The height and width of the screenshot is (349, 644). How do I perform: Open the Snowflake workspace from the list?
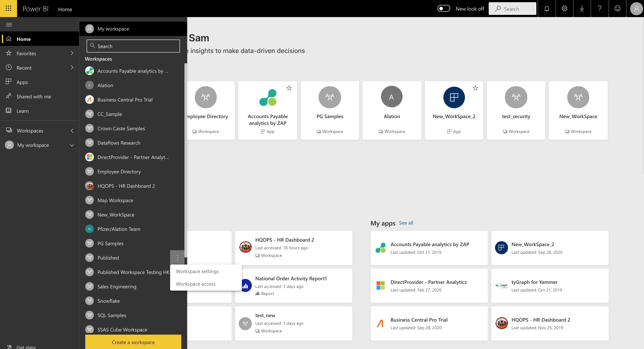tap(109, 301)
